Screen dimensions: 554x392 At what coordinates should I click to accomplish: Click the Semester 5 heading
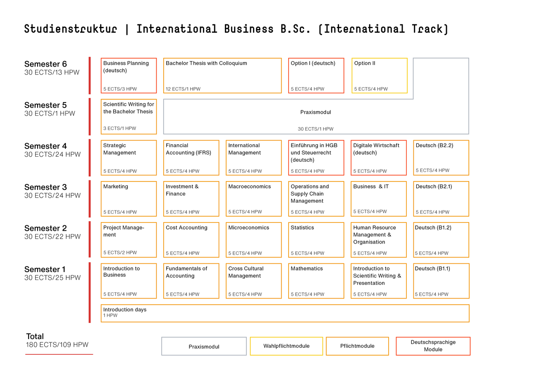coord(45,105)
